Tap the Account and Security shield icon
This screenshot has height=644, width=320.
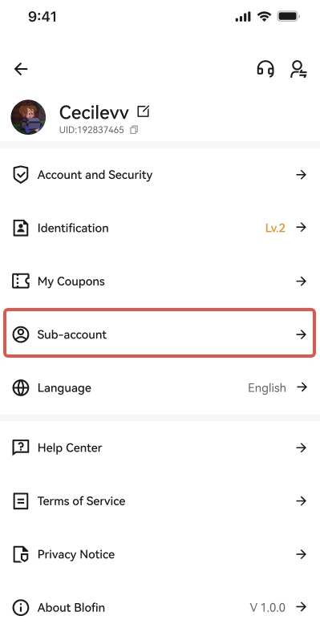[x=21, y=175]
